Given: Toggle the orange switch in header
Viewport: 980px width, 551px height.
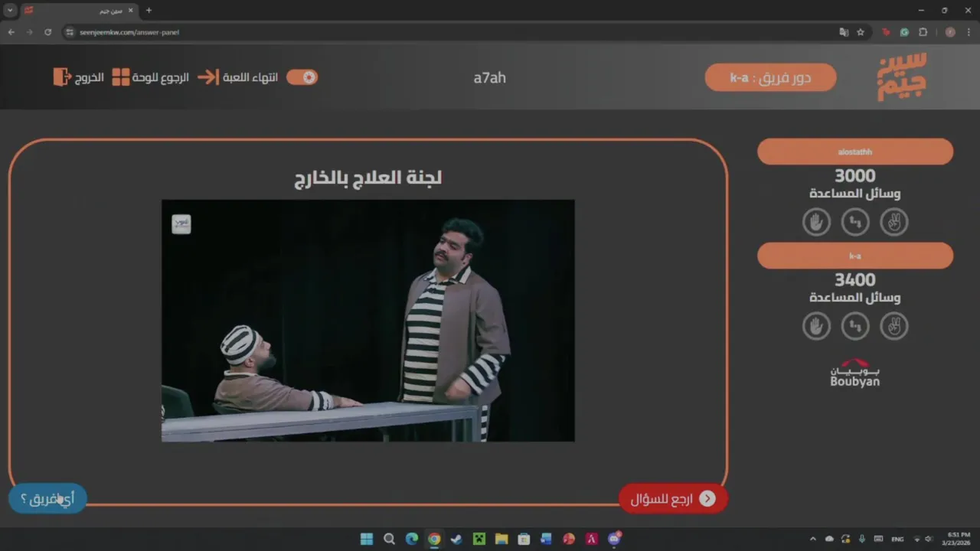Looking at the screenshot, I should tap(302, 77).
